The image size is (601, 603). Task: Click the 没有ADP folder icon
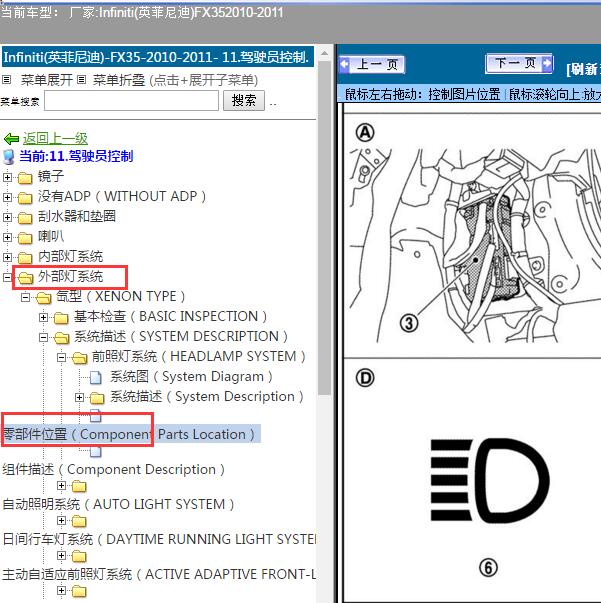tap(25, 198)
